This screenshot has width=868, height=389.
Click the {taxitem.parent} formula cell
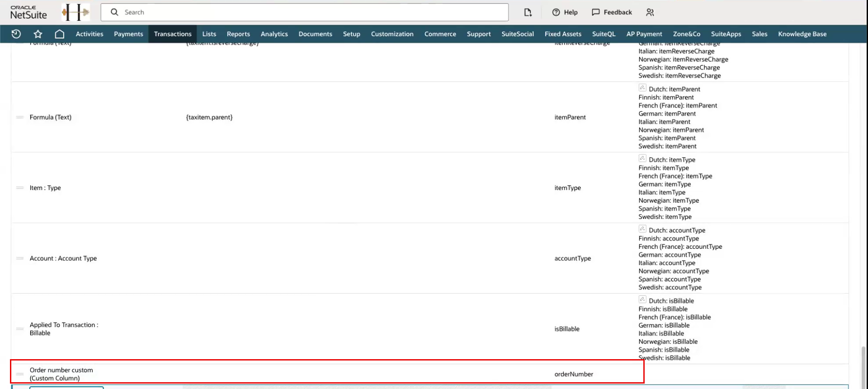tap(209, 117)
